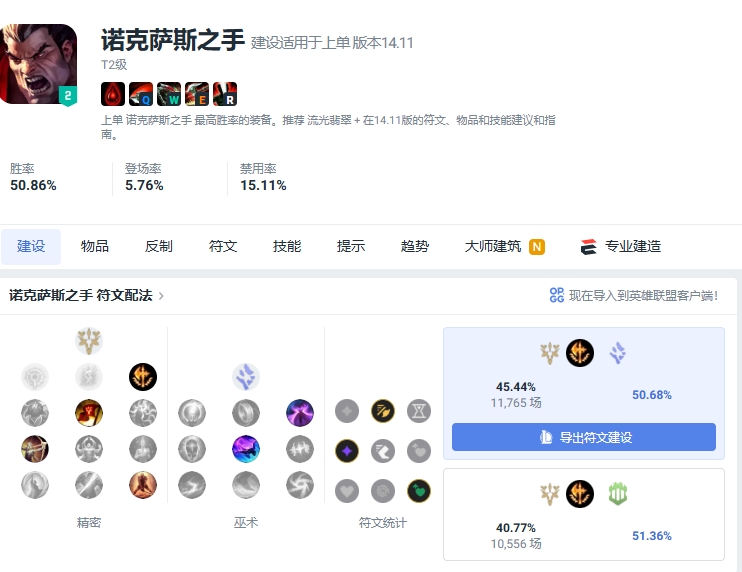This screenshot has width=742, height=572.
Task: Select the purple rune in Sorcery top row
Action: click(x=300, y=413)
